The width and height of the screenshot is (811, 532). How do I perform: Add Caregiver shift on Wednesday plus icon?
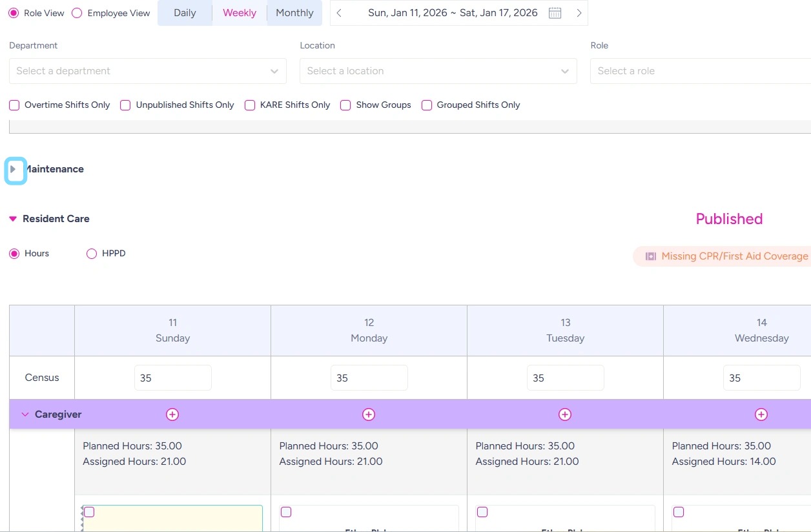tap(761, 414)
